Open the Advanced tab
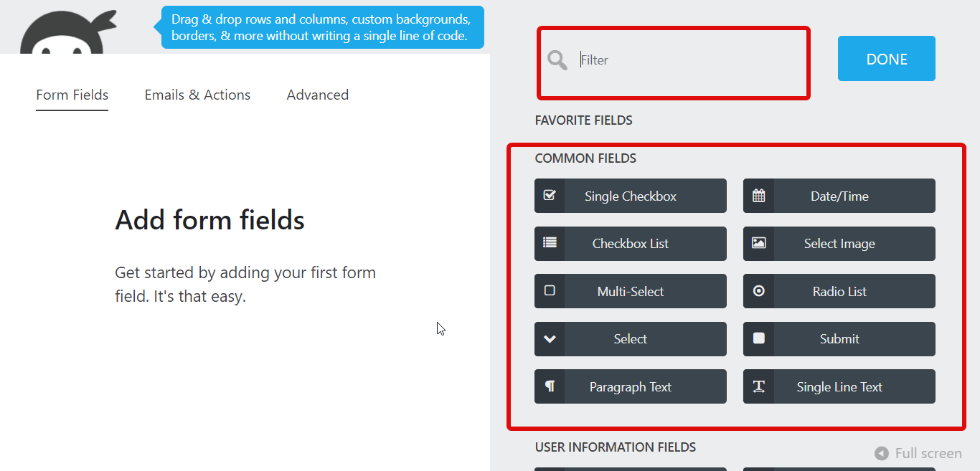 [317, 94]
